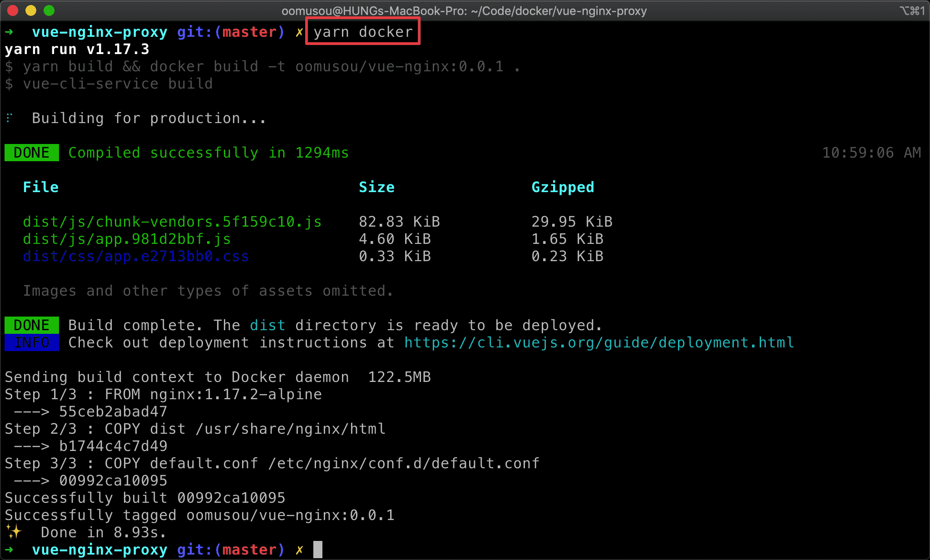930x560 pixels.
Task: Click 'Step 3/3 : COPY default.conf' line
Action: click(x=272, y=463)
